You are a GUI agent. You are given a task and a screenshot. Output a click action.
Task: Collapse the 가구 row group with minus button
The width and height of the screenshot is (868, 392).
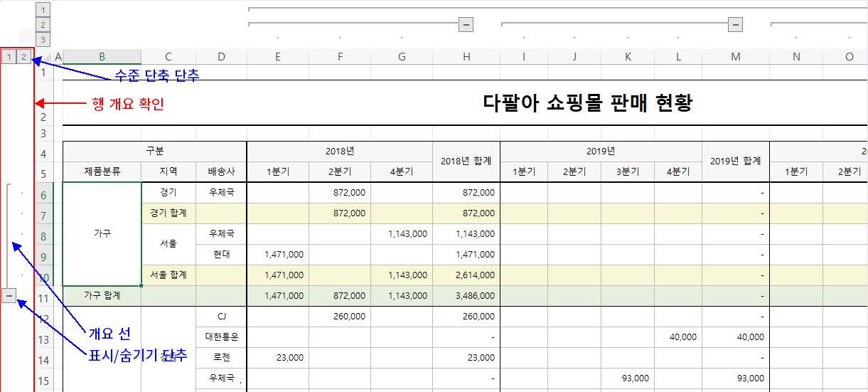point(9,295)
